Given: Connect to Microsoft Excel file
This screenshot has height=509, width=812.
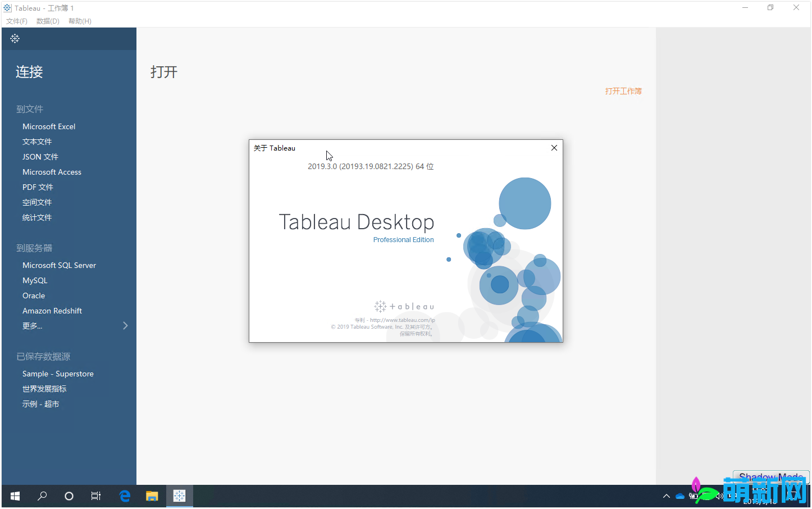Looking at the screenshot, I should point(49,126).
